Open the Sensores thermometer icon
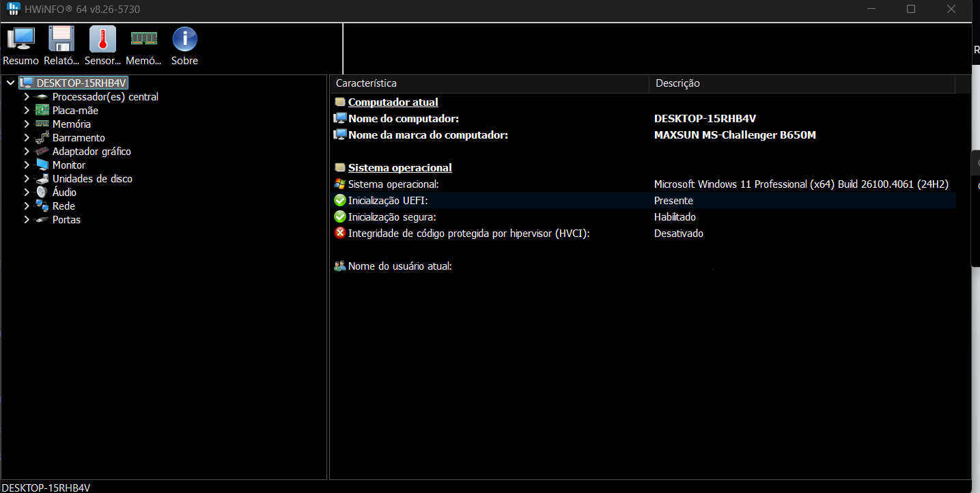 [x=102, y=46]
